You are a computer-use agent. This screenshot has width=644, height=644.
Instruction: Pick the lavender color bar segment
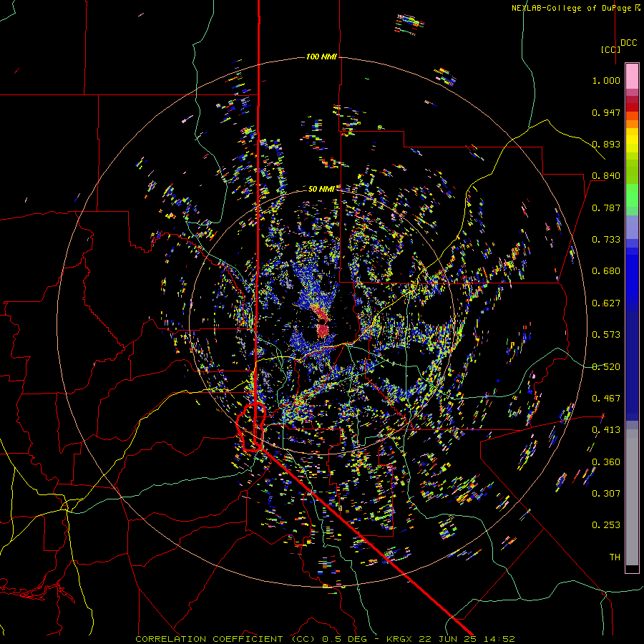tap(632, 227)
